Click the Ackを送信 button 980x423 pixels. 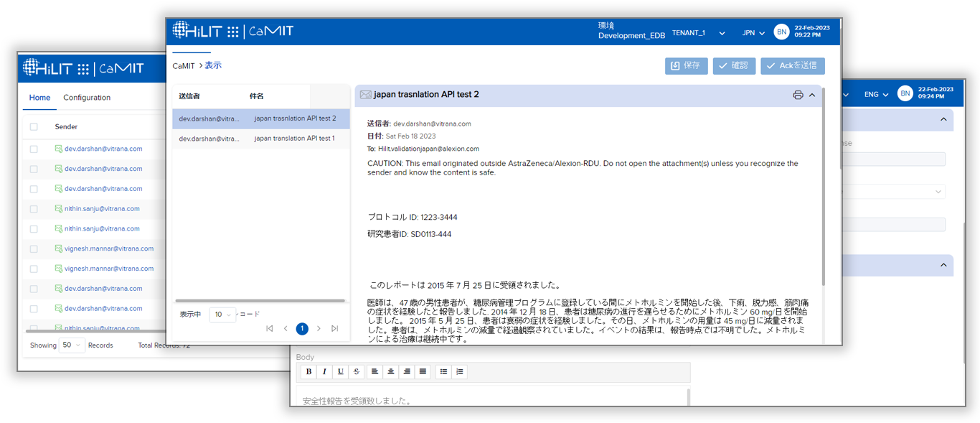pos(792,66)
